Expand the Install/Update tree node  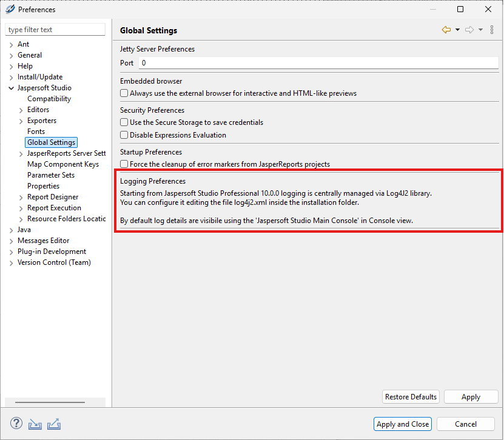(x=12, y=78)
